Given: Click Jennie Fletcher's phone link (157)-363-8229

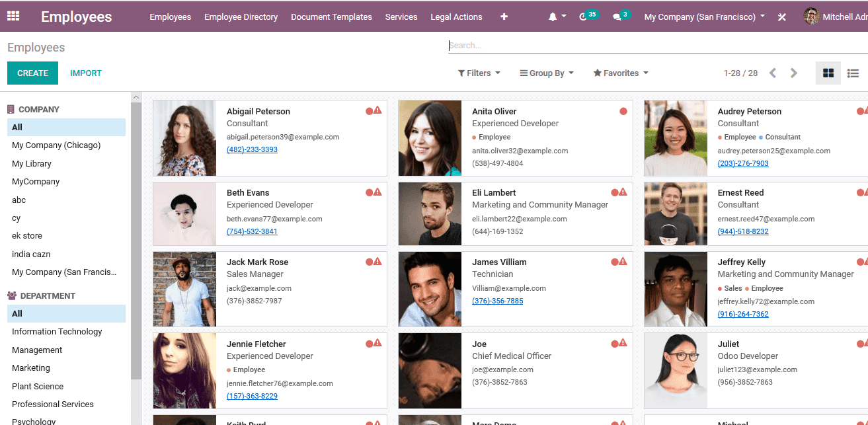Looking at the screenshot, I should point(252,396).
